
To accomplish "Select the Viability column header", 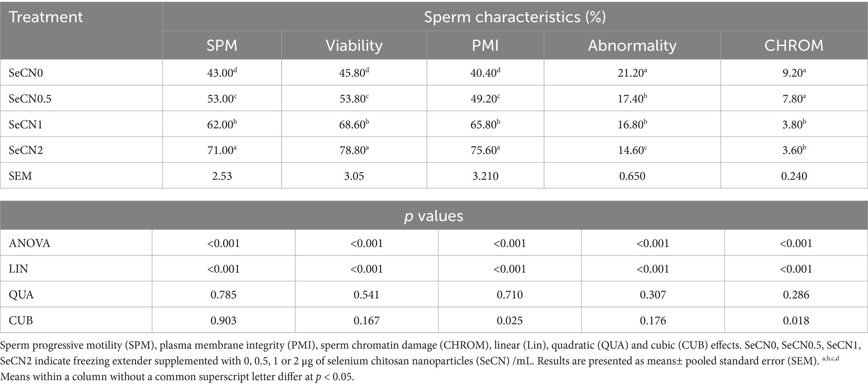I will [354, 45].
